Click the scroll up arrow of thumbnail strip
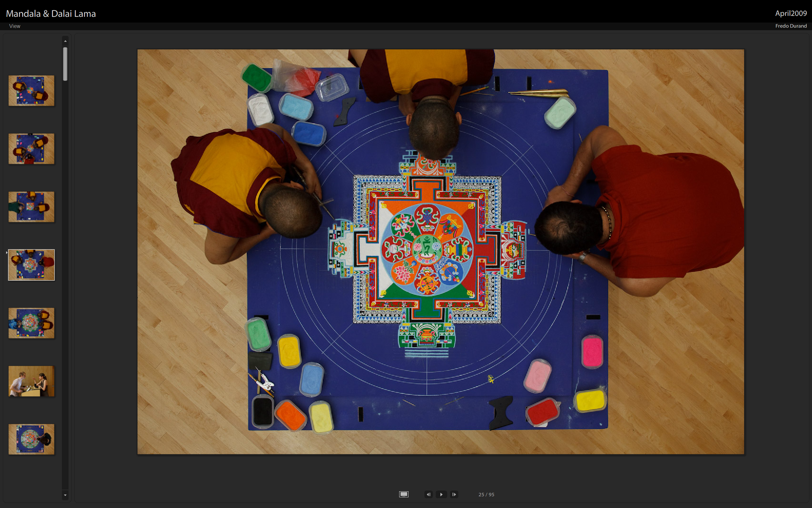Screen dimensions: 812x508 65,41
